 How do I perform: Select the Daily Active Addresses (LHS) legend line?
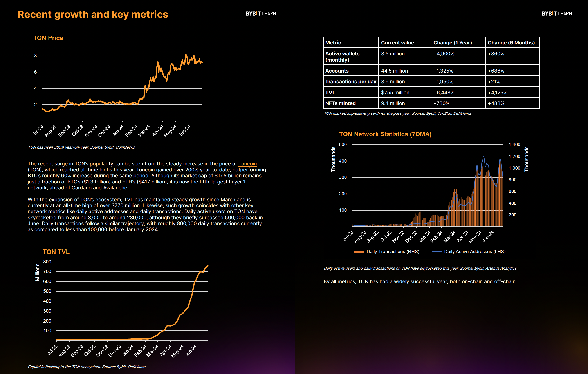(436, 252)
